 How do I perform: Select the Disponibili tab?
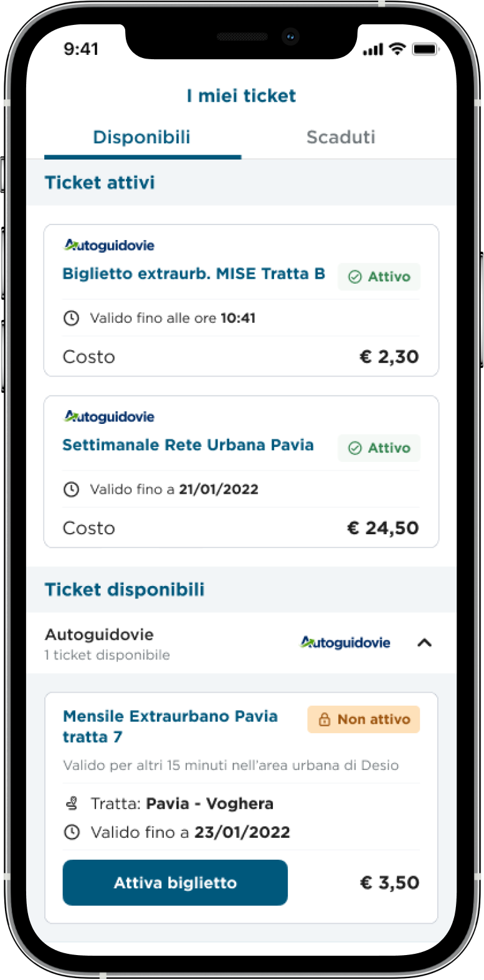(142, 137)
